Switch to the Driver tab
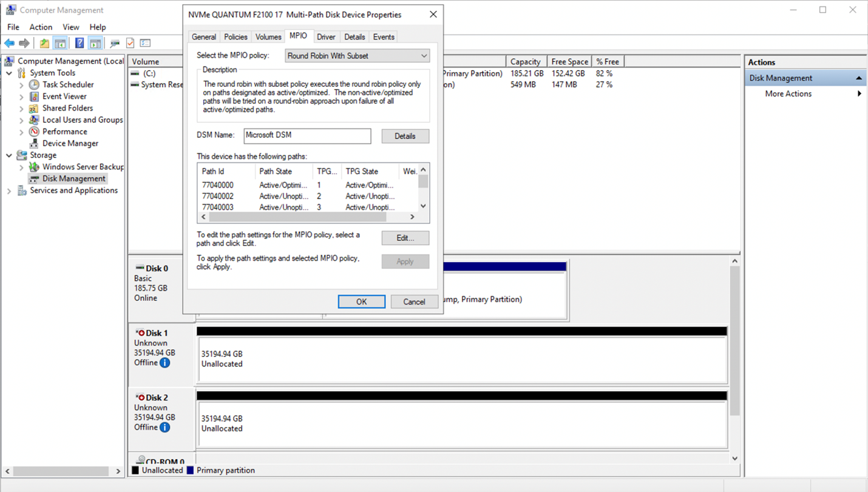Viewport: 868px width, 492px height. point(326,37)
